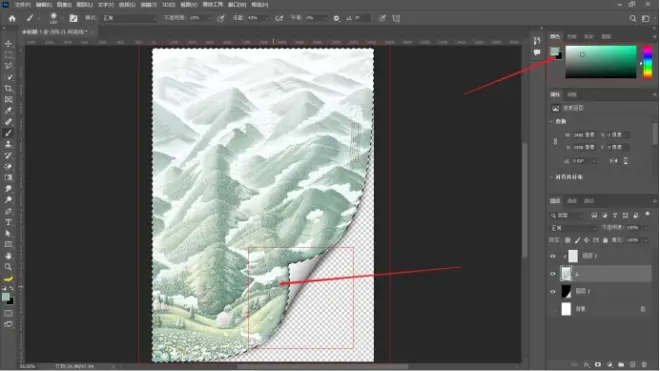This screenshot has height=371, width=660.
Task: Hide the top layer with eye icon
Action: [x=553, y=256]
